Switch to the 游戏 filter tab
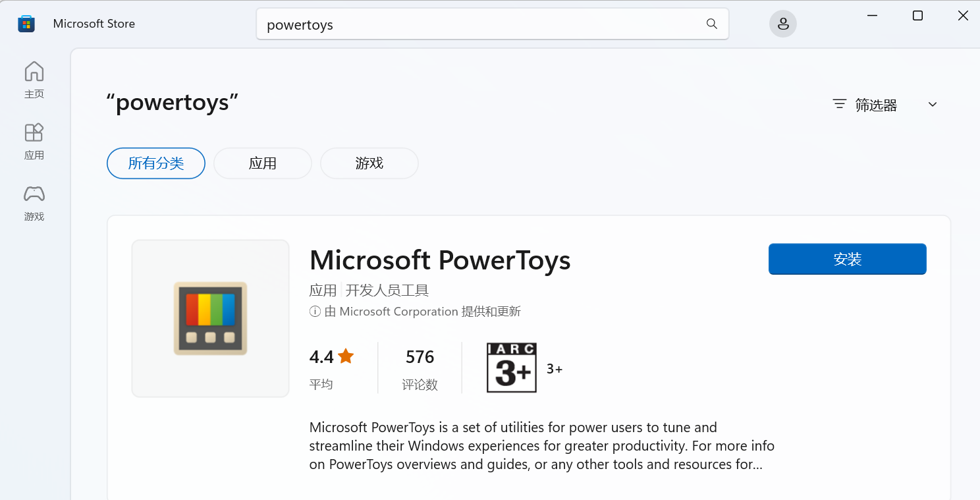The image size is (980, 500). pyautogui.click(x=369, y=163)
